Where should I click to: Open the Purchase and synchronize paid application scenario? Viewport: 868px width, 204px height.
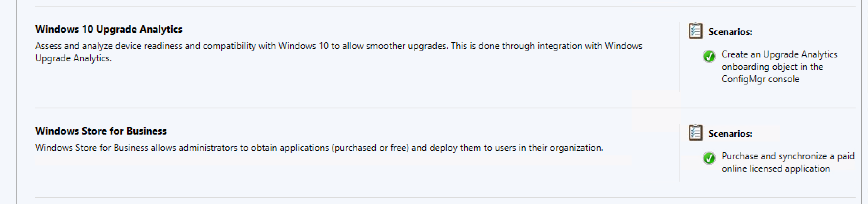point(788,162)
